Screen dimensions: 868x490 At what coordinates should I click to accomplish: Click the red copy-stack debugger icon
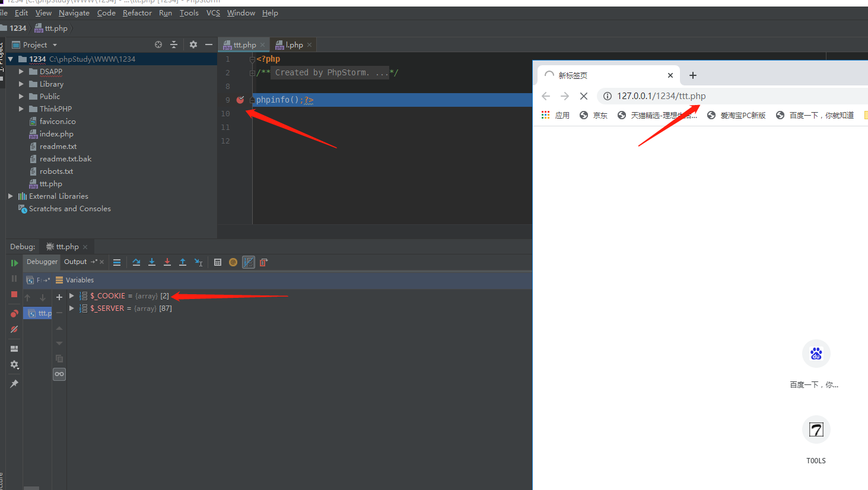(264, 262)
